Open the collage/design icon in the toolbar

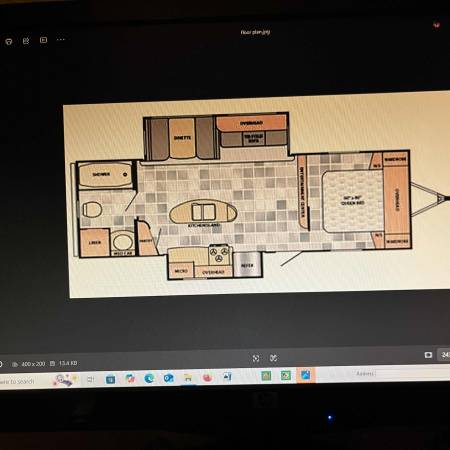pos(26,41)
